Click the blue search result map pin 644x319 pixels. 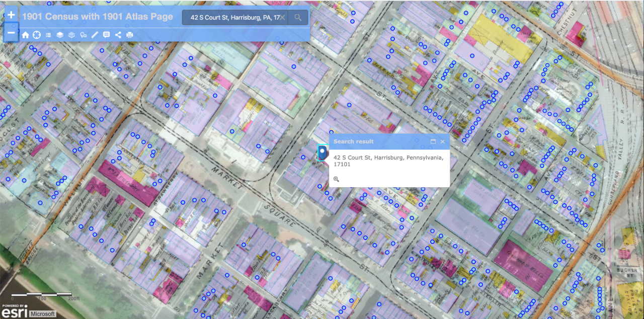click(x=323, y=152)
